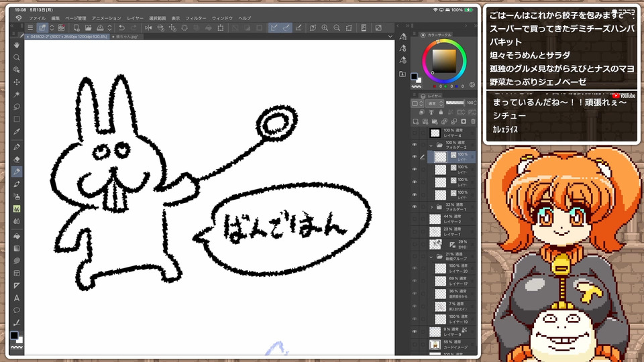Switch to the .jpg canvas tab
Viewport: 644px width, 362px height.
click(x=125, y=36)
